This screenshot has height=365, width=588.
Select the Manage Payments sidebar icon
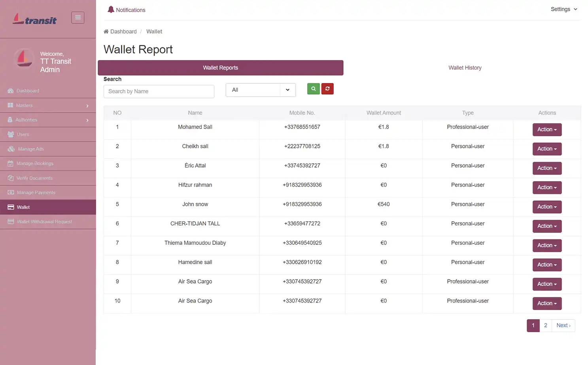[10, 193]
